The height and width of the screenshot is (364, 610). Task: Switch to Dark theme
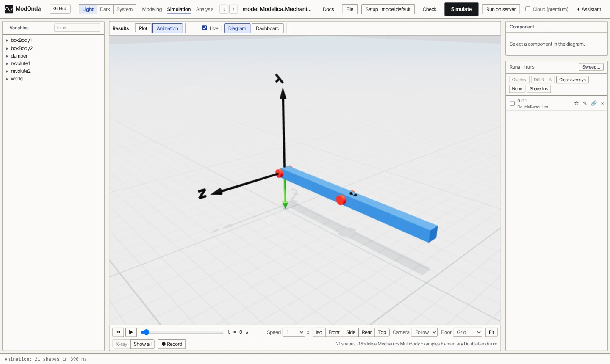click(105, 9)
